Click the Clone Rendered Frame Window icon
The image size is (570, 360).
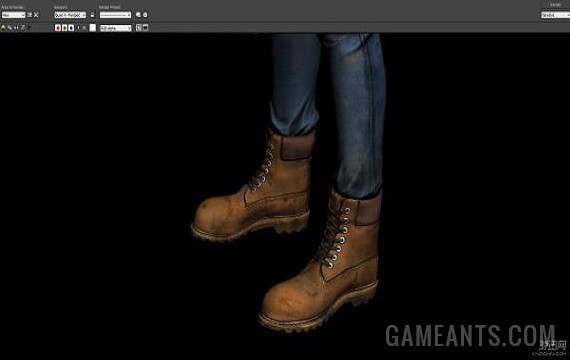(16, 28)
